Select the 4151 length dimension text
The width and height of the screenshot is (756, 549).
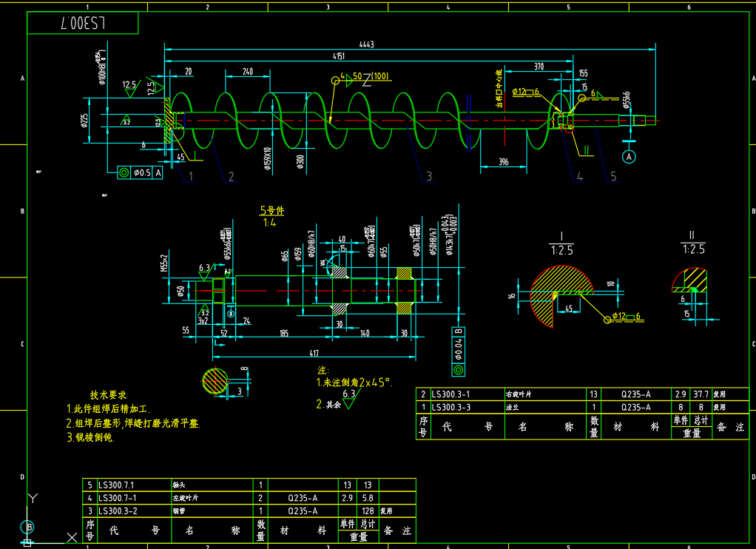[338, 56]
